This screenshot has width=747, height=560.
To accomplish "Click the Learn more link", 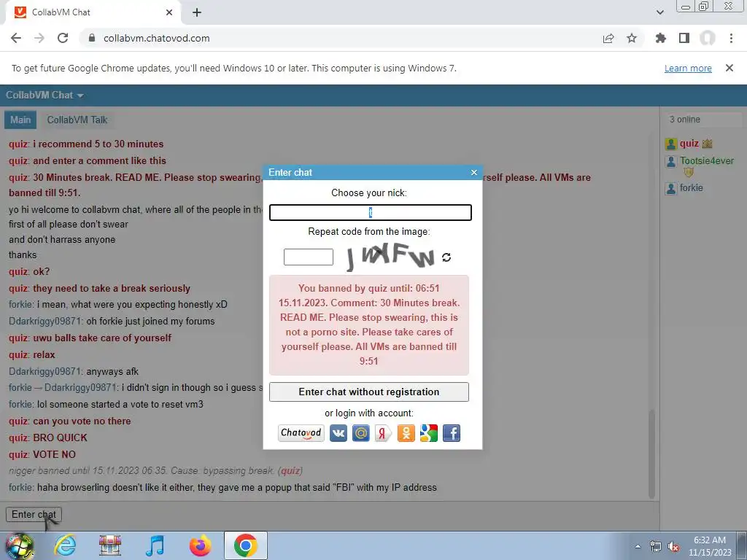I will point(688,68).
